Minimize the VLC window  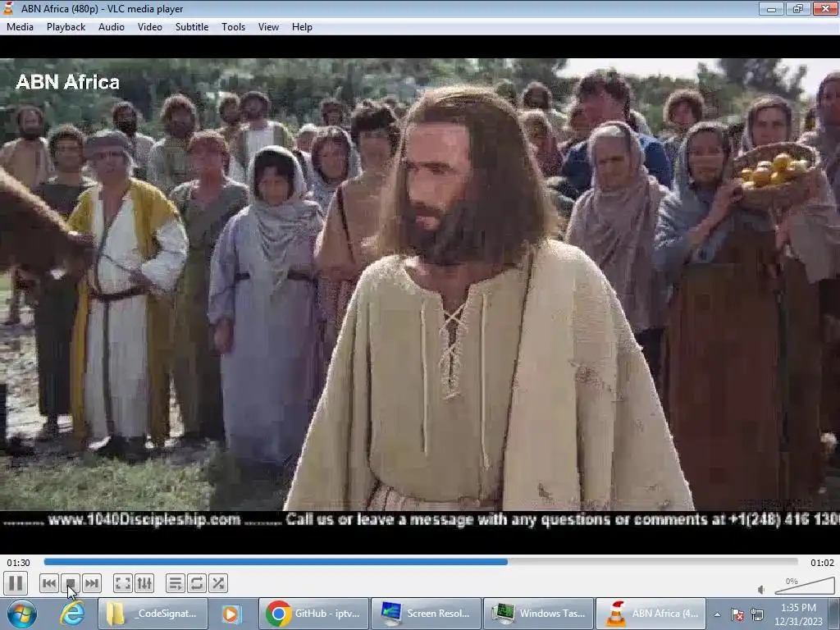(x=771, y=8)
